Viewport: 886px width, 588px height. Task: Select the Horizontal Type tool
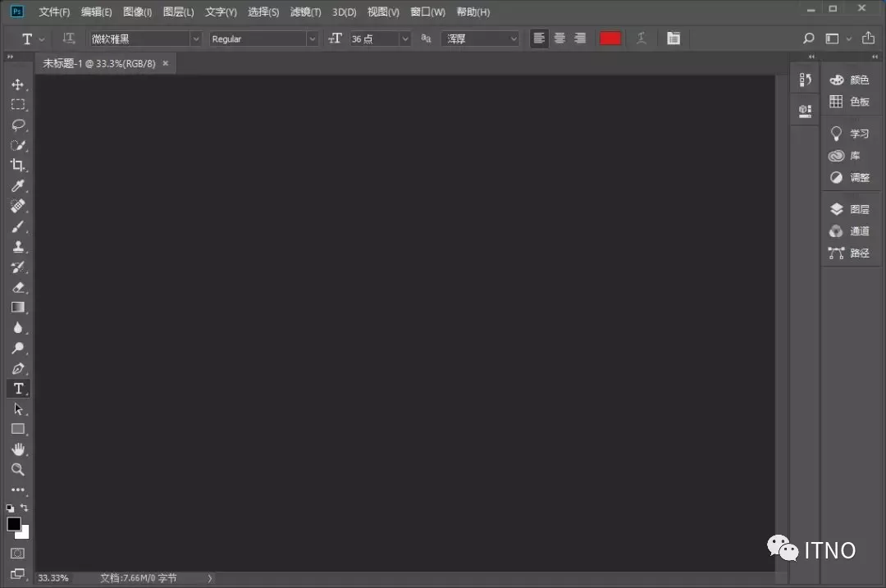click(x=18, y=389)
